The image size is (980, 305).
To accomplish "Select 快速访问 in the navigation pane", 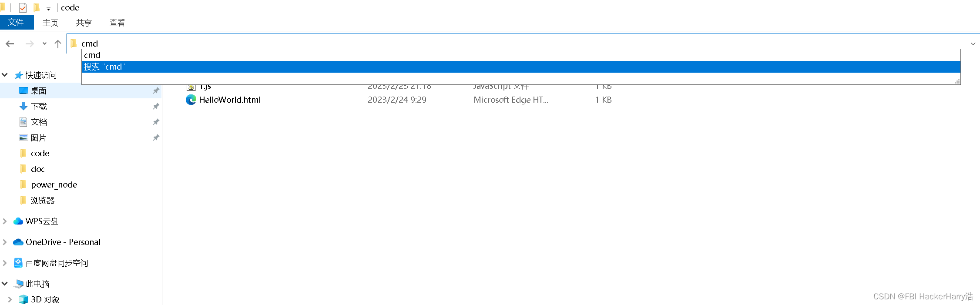I will click(x=41, y=75).
